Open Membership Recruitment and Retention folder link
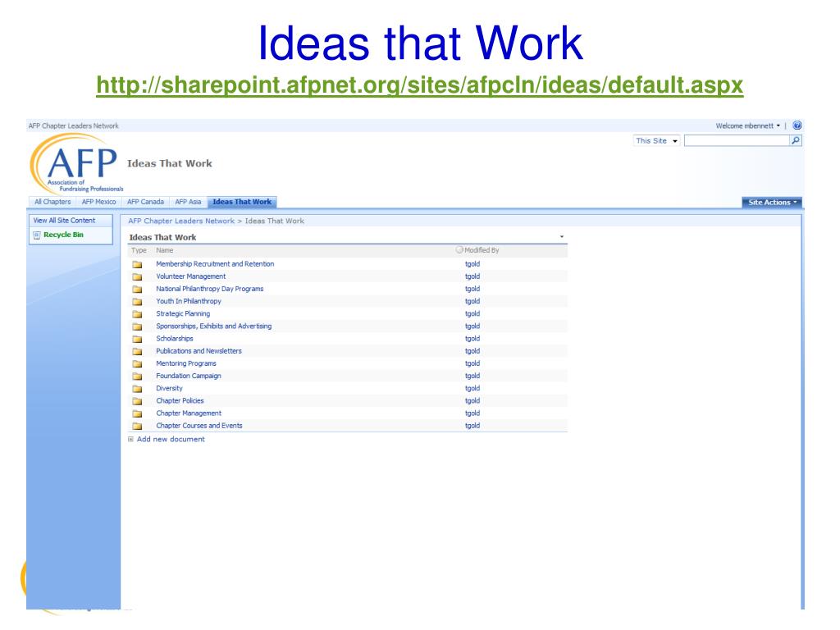 tap(215, 264)
